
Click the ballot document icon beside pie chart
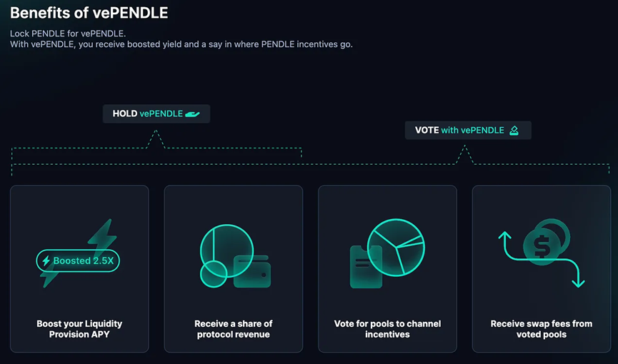tap(366, 267)
